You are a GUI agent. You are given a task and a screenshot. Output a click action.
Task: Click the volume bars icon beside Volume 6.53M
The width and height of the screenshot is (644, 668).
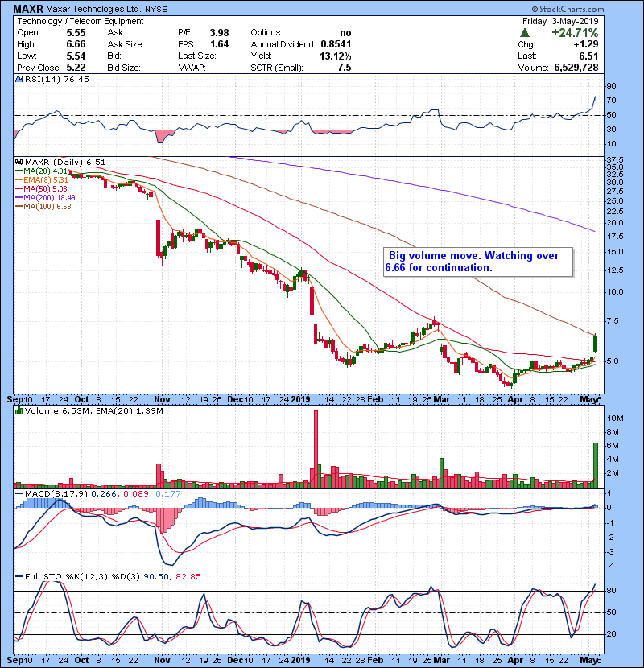click(x=19, y=411)
